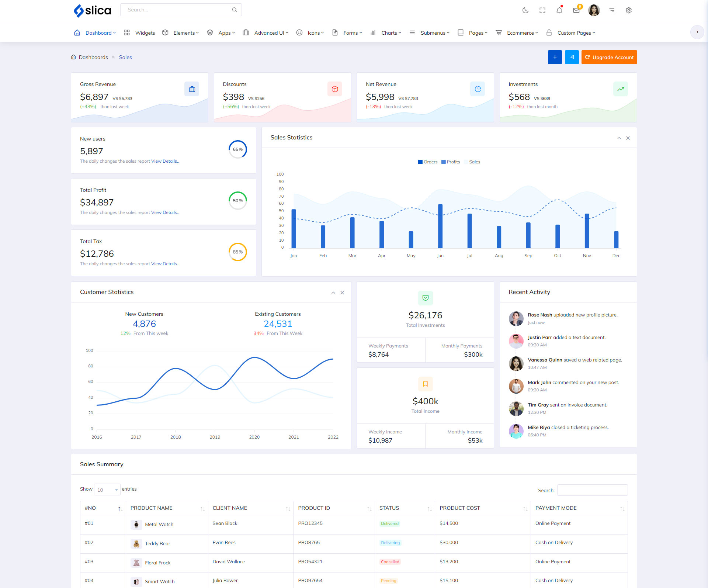Open the settings gear in header
Viewport: 708px width, 588px height.
(x=629, y=10)
